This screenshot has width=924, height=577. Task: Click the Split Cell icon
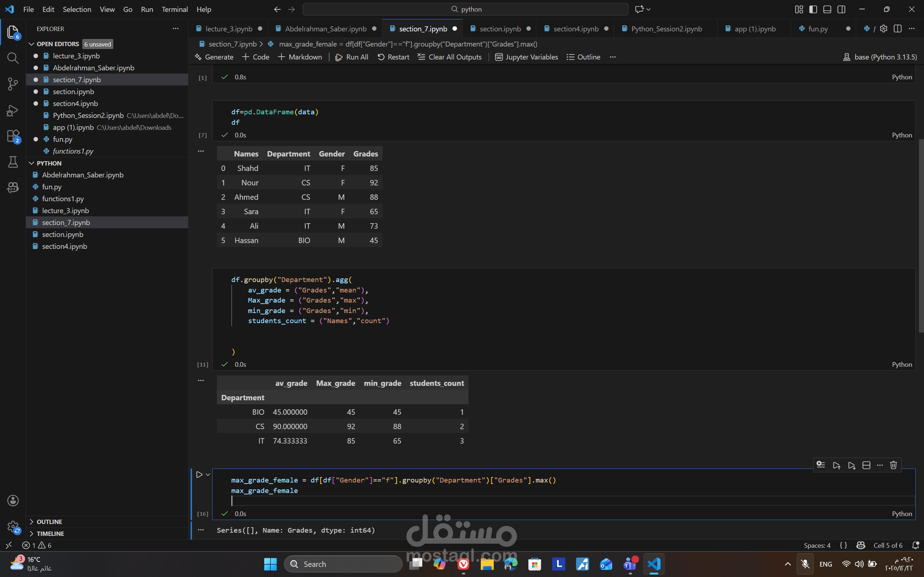coord(866,465)
